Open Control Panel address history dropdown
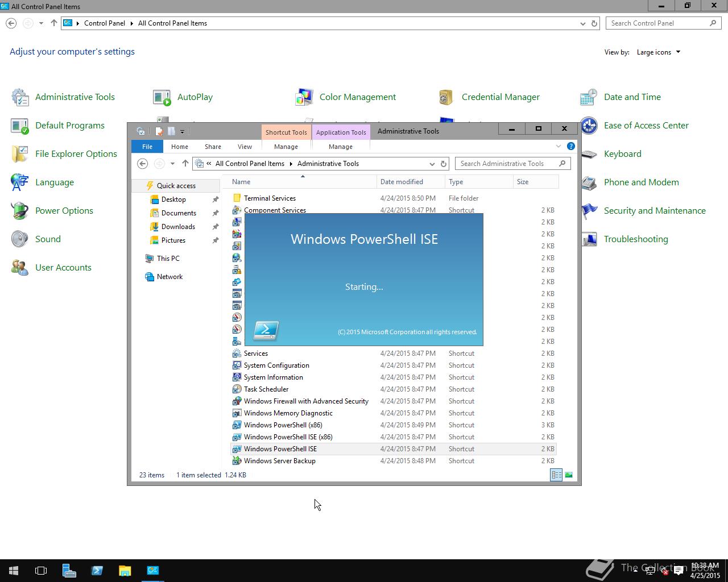728x582 pixels. [x=582, y=23]
